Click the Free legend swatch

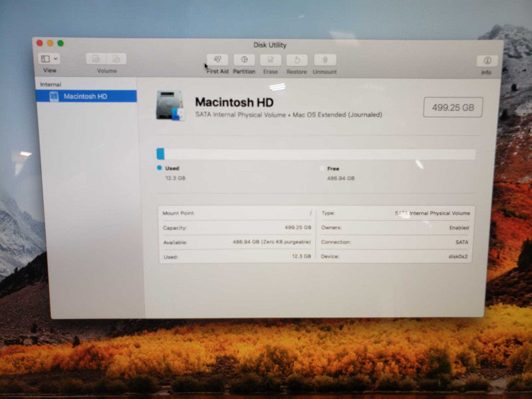pyautogui.click(x=322, y=168)
